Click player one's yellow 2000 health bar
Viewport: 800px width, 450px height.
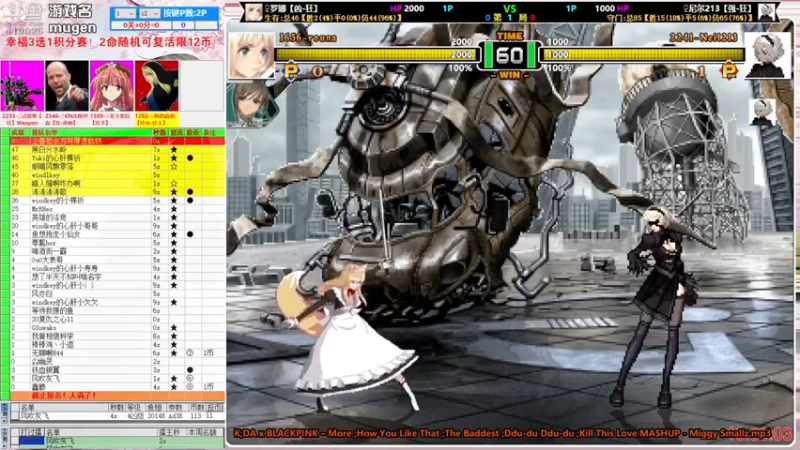(x=377, y=55)
